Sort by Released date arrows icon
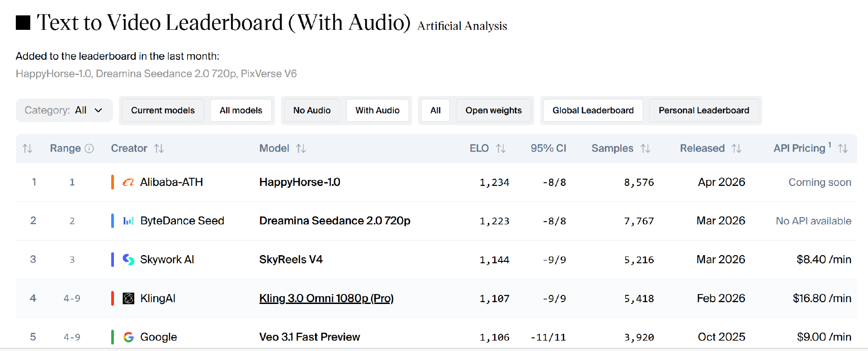The image size is (868, 351). 736,148
